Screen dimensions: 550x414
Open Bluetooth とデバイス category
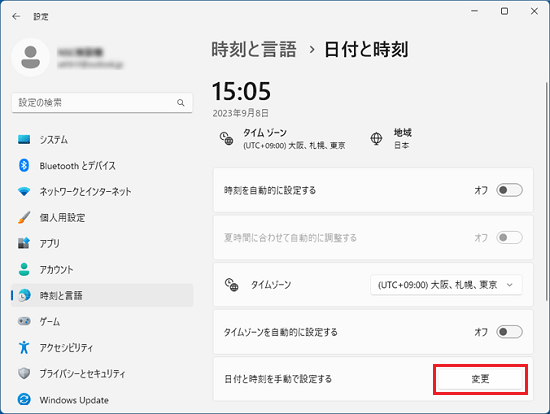point(102,165)
